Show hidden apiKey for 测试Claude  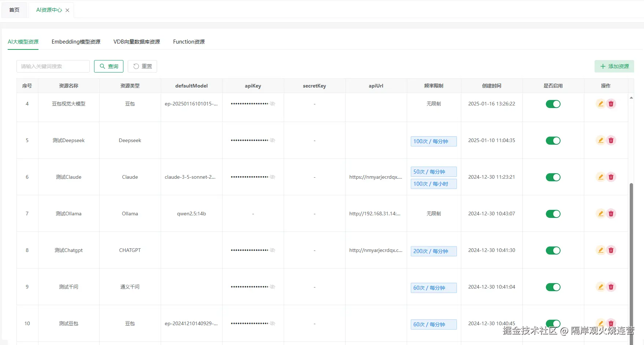coord(272,177)
